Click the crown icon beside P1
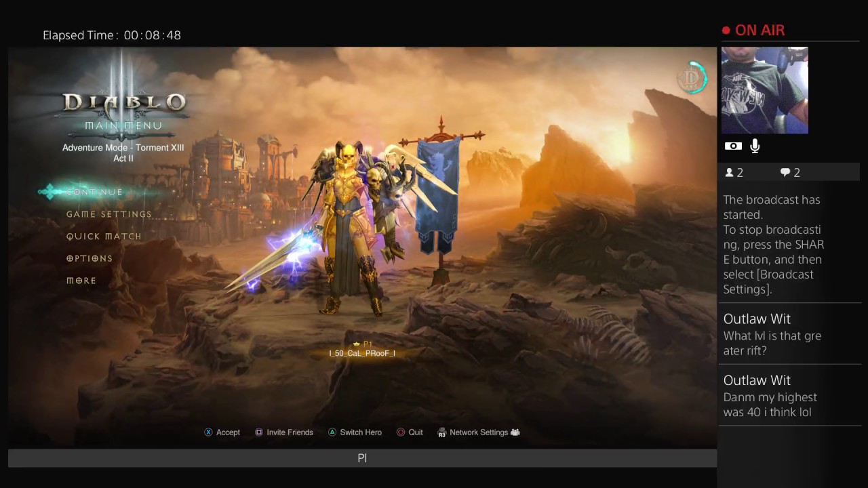Viewport: 868px width, 488px height. (357, 344)
